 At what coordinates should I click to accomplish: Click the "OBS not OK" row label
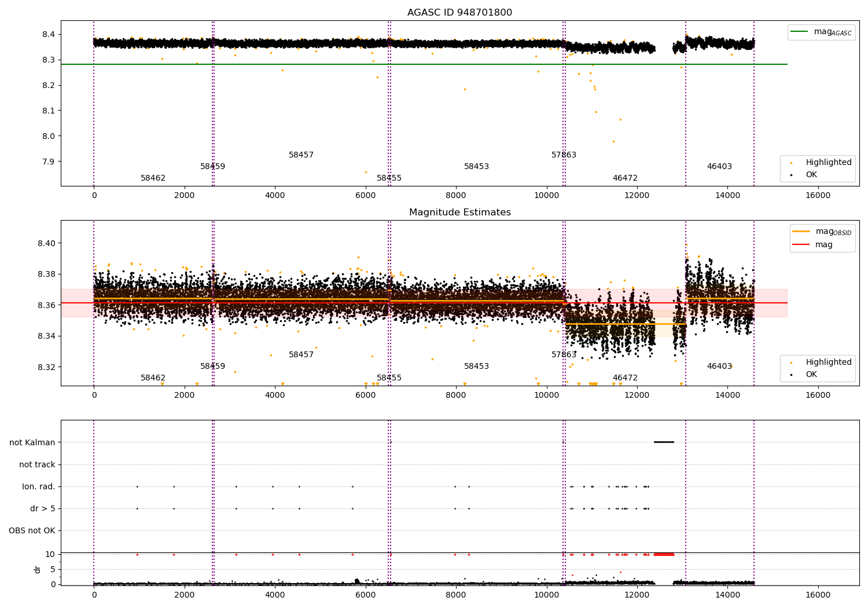(32, 530)
